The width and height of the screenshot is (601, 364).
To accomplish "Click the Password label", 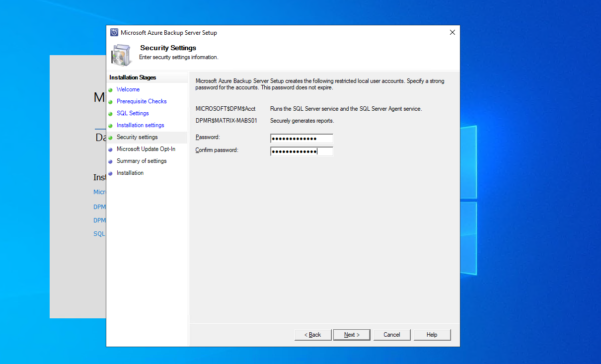I will point(208,137).
